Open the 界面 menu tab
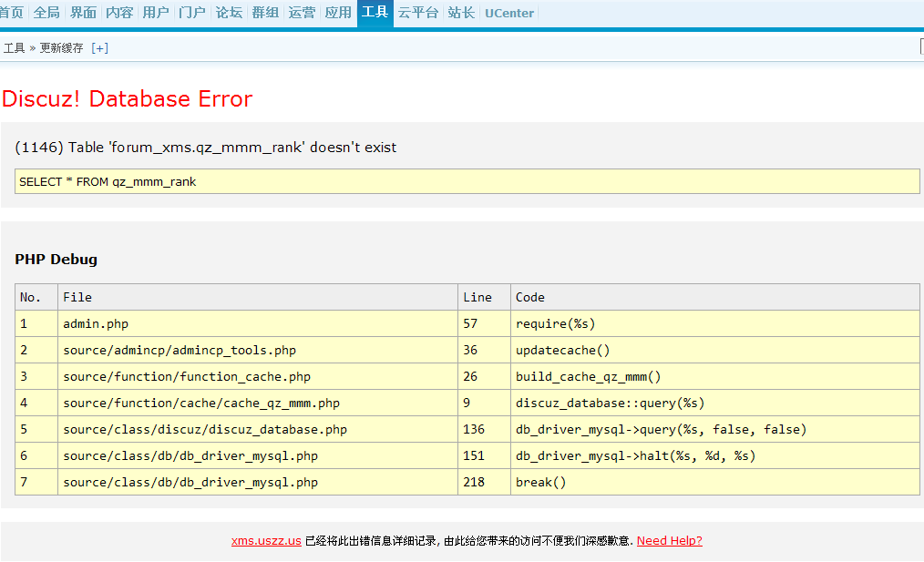The width and height of the screenshot is (924, 562). pos(83,13)
